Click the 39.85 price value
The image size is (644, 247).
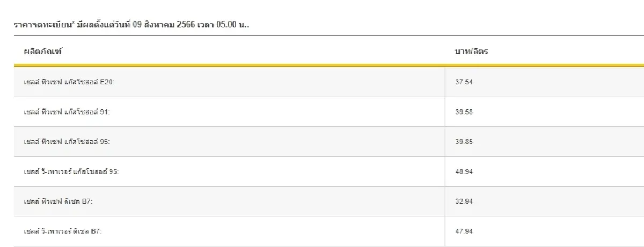(464, 142)
